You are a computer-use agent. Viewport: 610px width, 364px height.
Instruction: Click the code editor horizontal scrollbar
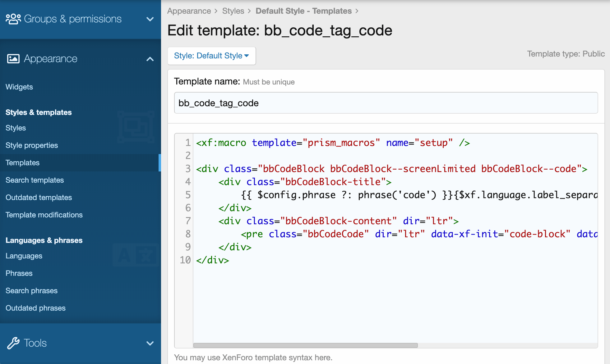tap(305, 345)
